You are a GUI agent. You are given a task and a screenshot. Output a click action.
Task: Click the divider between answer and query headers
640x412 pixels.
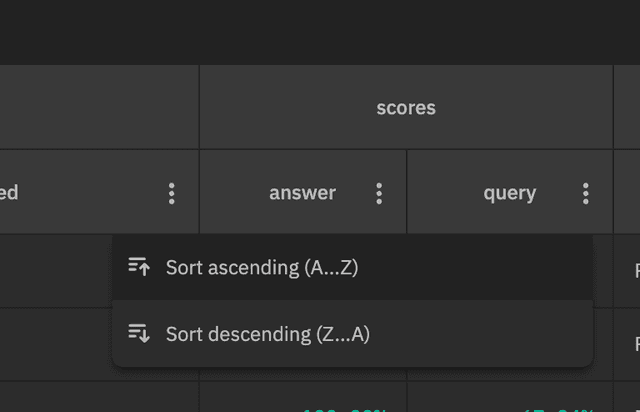pos(407,192)
